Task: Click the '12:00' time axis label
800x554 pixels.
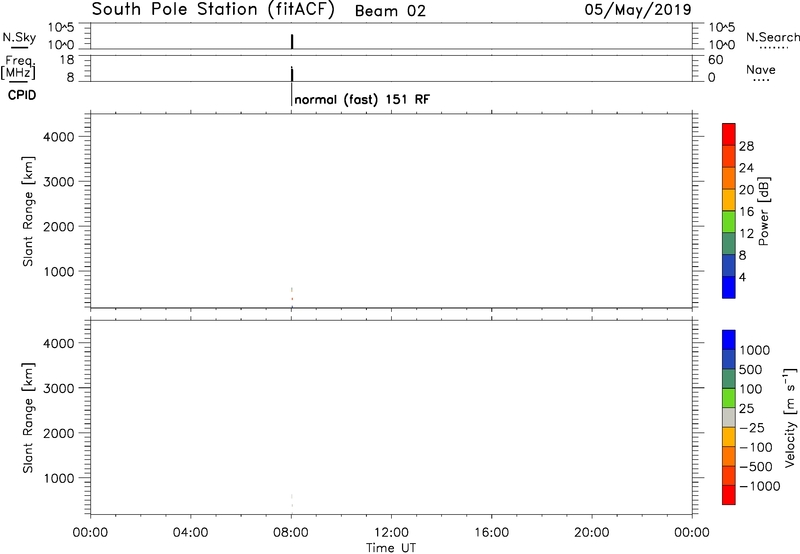Action: [x=391, y=533]
